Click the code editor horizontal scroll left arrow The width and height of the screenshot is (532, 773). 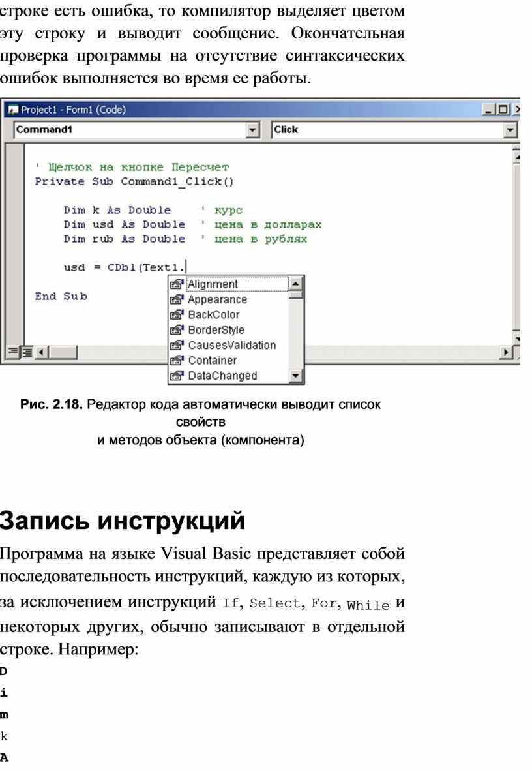[41, 352]
